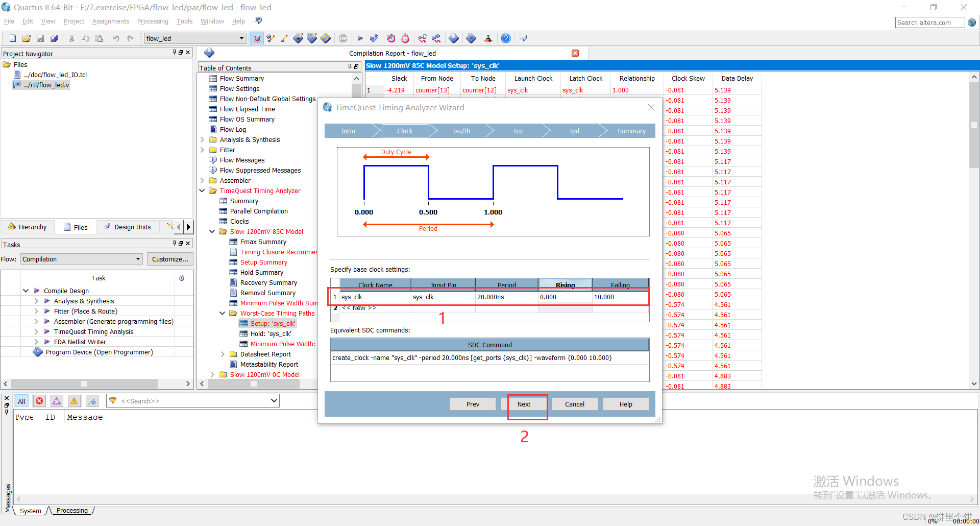This screenshot has width=980, height=526.
Task: Click the Stop Processing icon
Action: pos(343,38)
